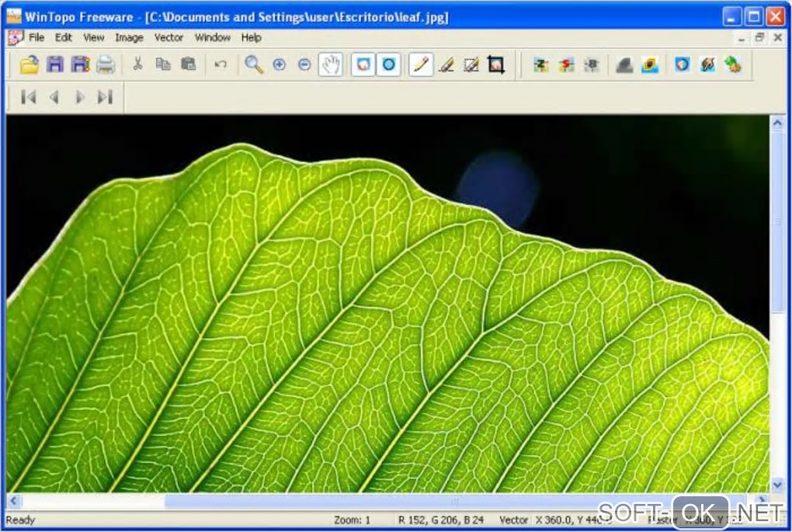Viewport: 792px width, 532px height.
Task: Click the brown swirl vector options icon
Action: (x=707, y=64)
